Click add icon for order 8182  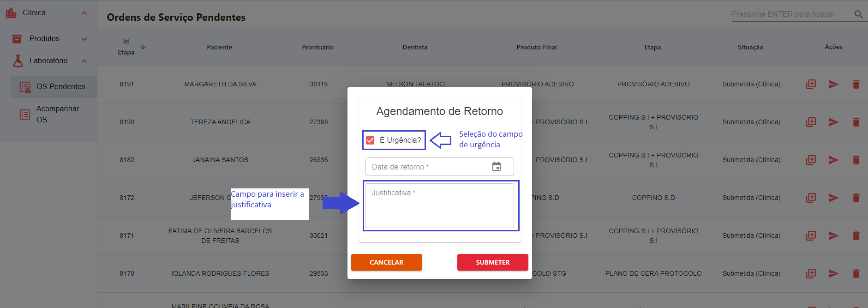[811, 160]
